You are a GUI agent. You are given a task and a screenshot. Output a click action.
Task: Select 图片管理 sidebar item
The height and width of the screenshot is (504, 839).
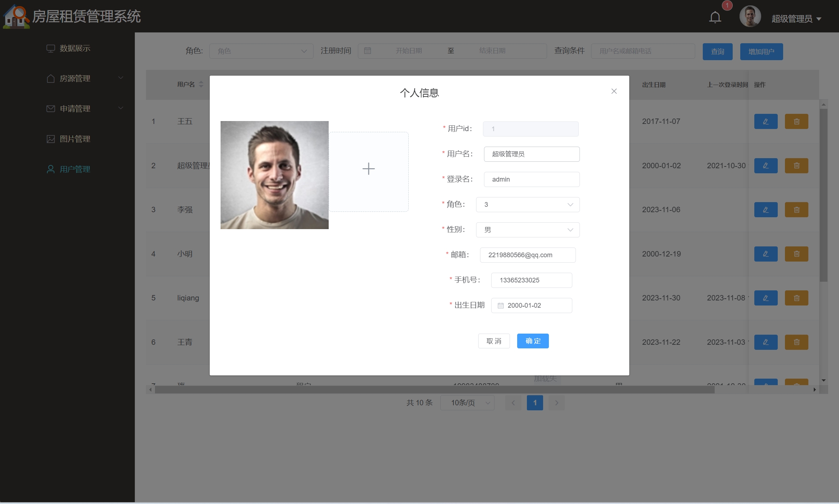75,139
